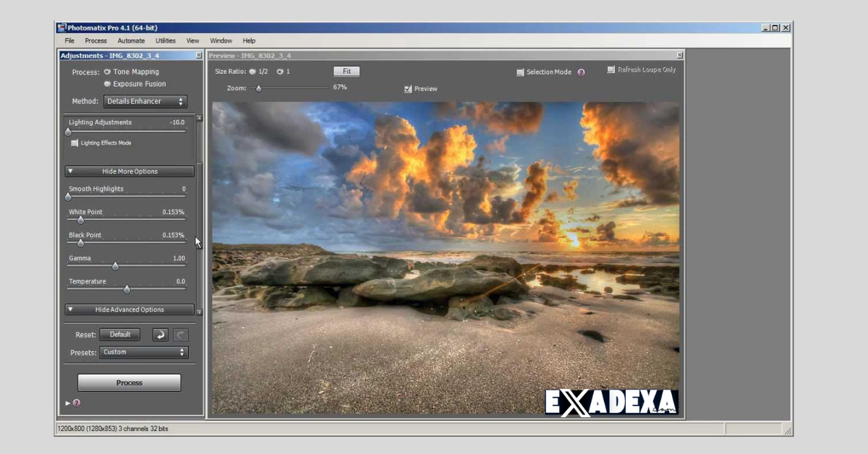The image size is (868, 454).
Task: Collapse Hide More Options section
Action: [x=129, y=171]
